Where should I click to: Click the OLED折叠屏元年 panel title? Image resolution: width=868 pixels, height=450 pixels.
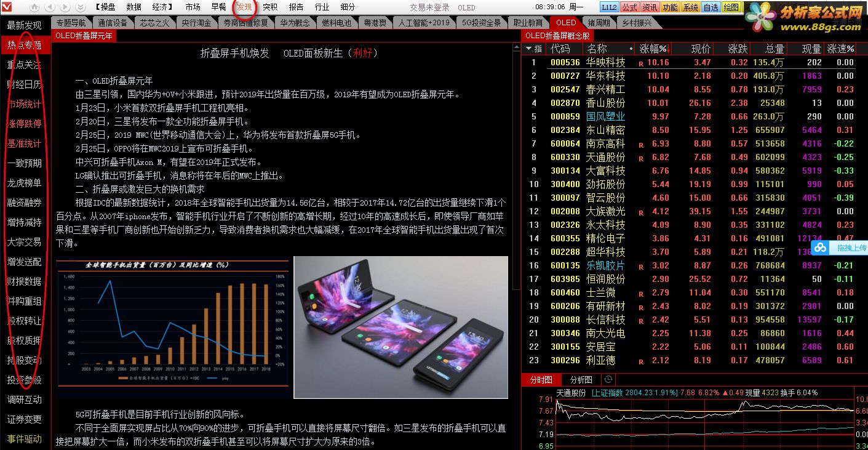pos(84,36)
